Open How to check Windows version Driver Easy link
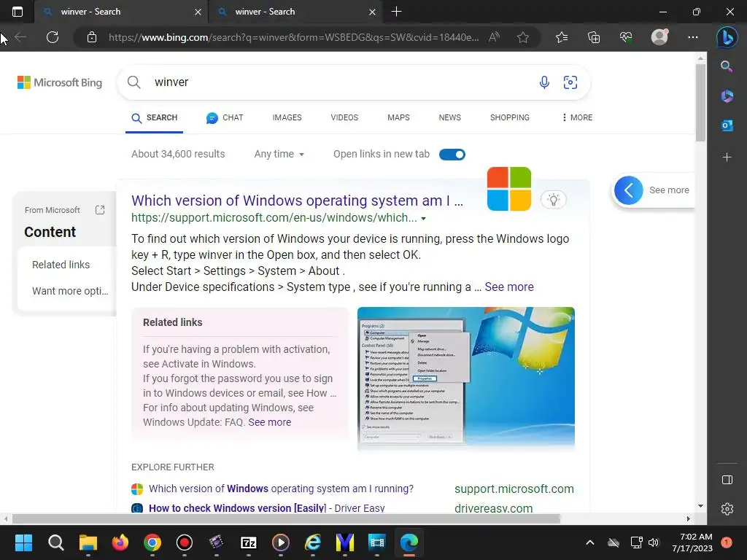The height and width of the screenshot is (560, 747). (x=267, y=507)
